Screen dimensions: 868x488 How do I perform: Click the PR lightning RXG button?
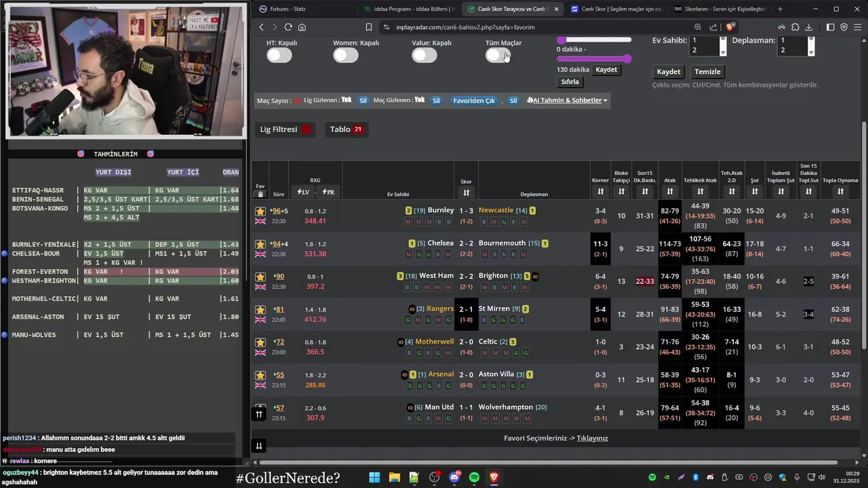point(328,192)
